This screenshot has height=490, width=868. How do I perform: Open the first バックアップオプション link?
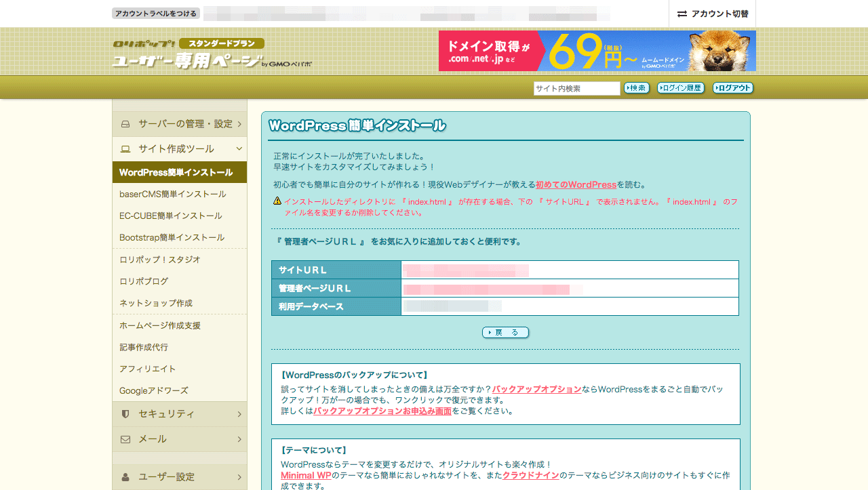536,389
